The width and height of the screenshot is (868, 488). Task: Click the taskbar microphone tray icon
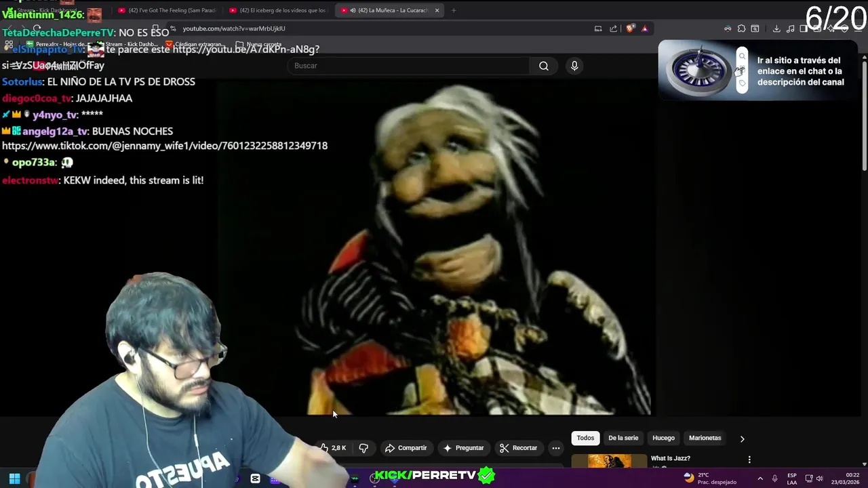[774, 479]
